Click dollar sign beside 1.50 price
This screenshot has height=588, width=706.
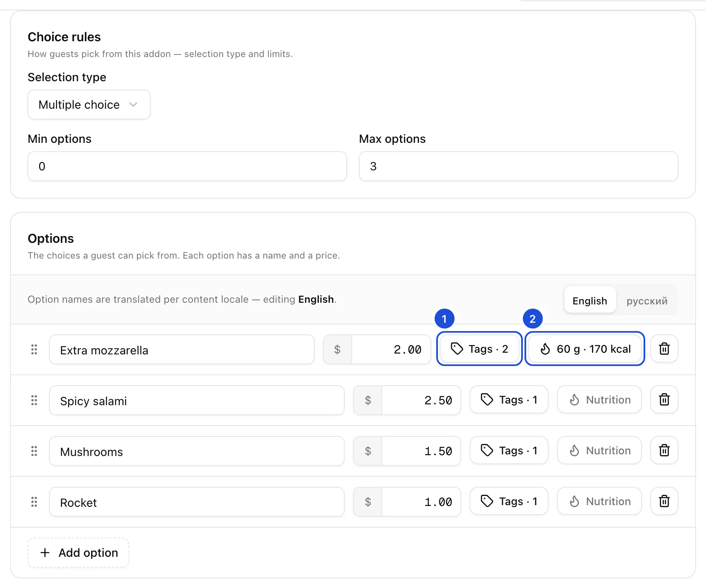tap(368, 451)
